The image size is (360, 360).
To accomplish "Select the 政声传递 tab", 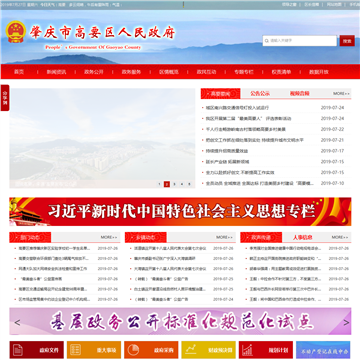I will 261,237.
